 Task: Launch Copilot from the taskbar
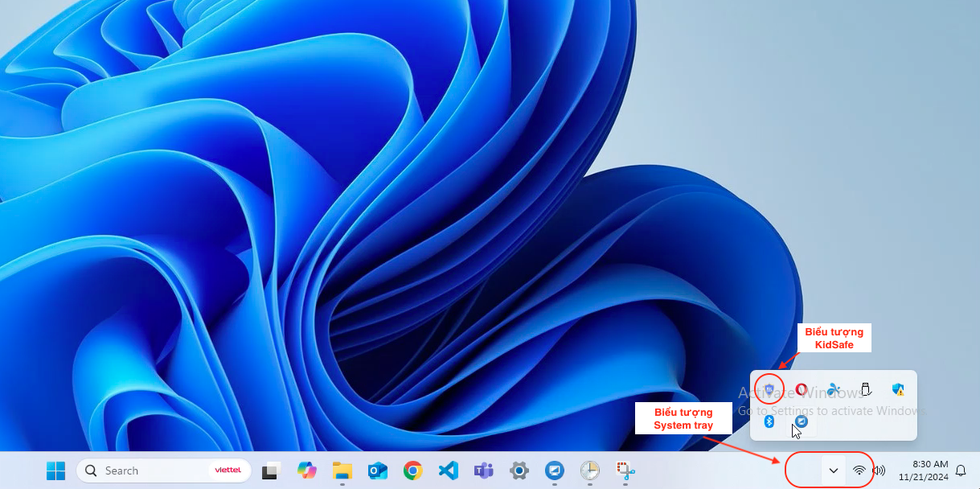[x=306, y=471]
